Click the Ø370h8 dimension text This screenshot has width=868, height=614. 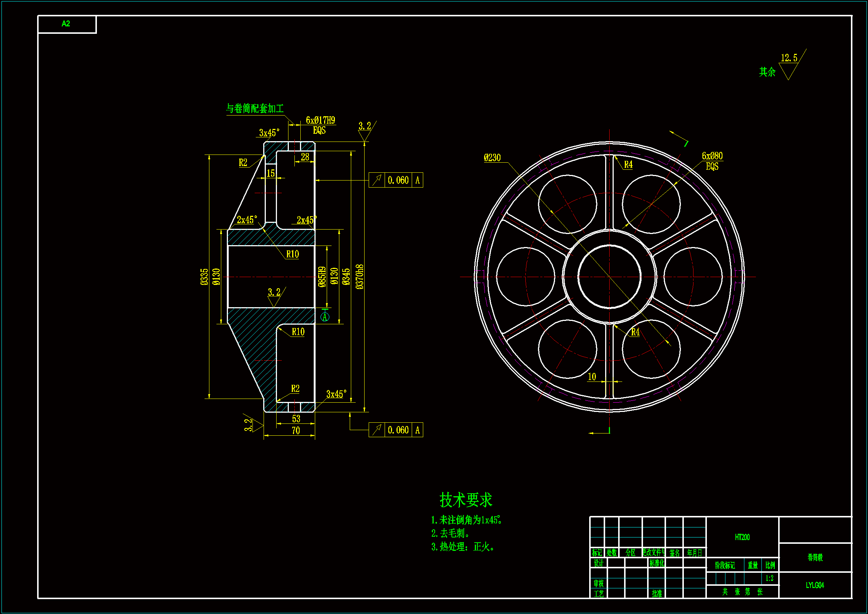359,277
